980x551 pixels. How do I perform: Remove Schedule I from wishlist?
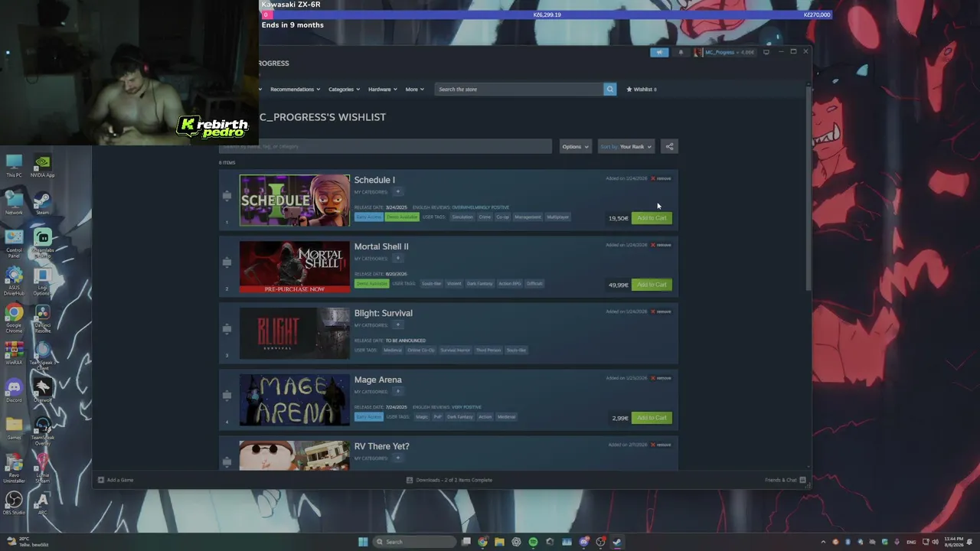click(661, 179)
